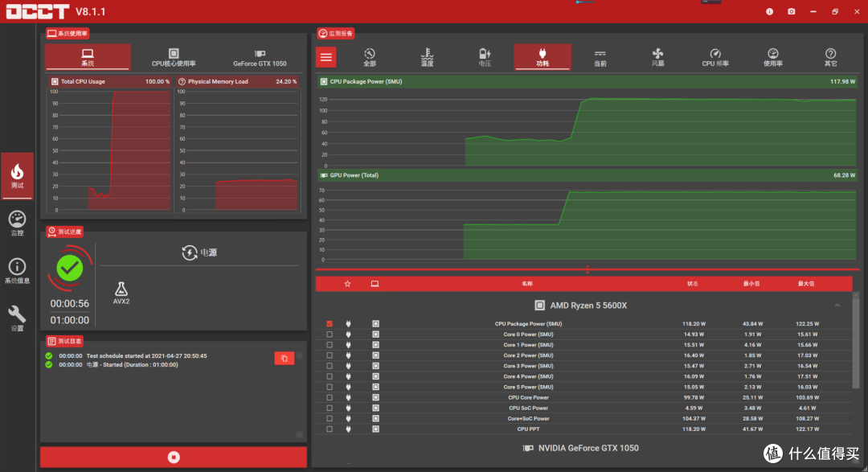The width and height of the screenshot is (868, 472).
Task: Click the green checkmark test status icon
Action: (x=70, y=268)
